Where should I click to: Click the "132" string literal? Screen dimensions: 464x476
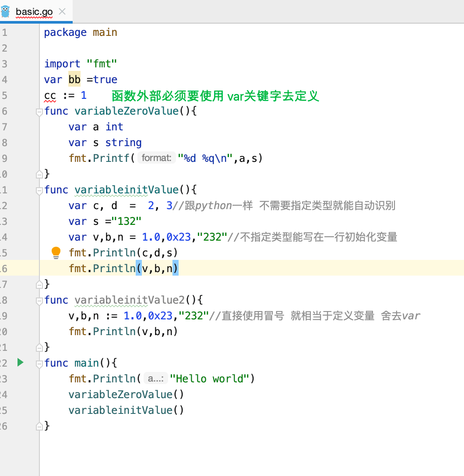point(127,221)
